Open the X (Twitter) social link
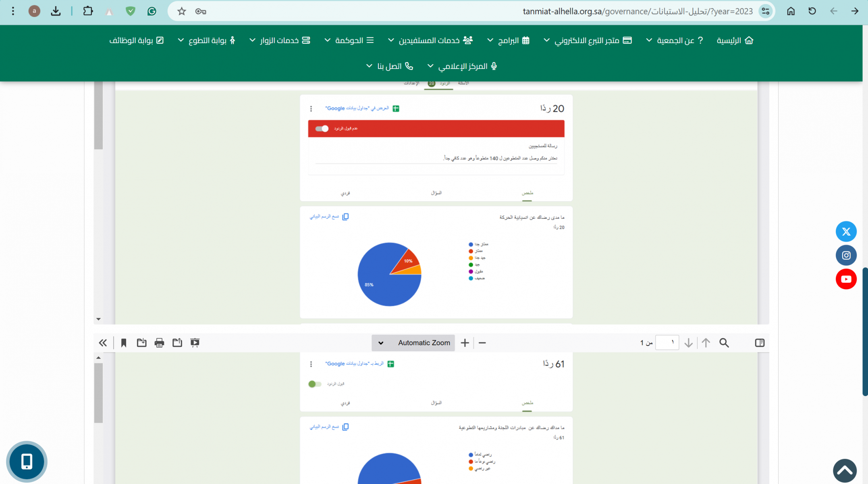The width and height of the screenshot is (868, 484). [x=846, y=232]
